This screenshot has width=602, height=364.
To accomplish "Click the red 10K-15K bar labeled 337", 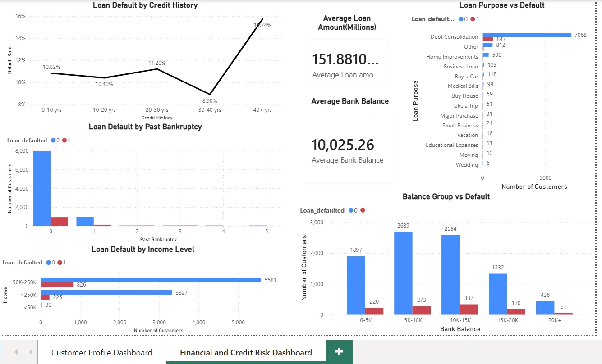I will pos(469,309).
